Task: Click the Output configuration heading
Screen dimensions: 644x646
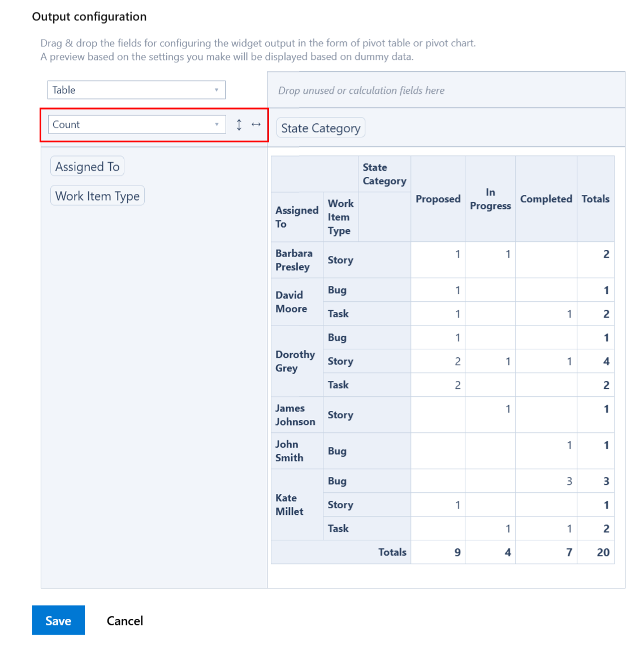Action: coord(89,16)
